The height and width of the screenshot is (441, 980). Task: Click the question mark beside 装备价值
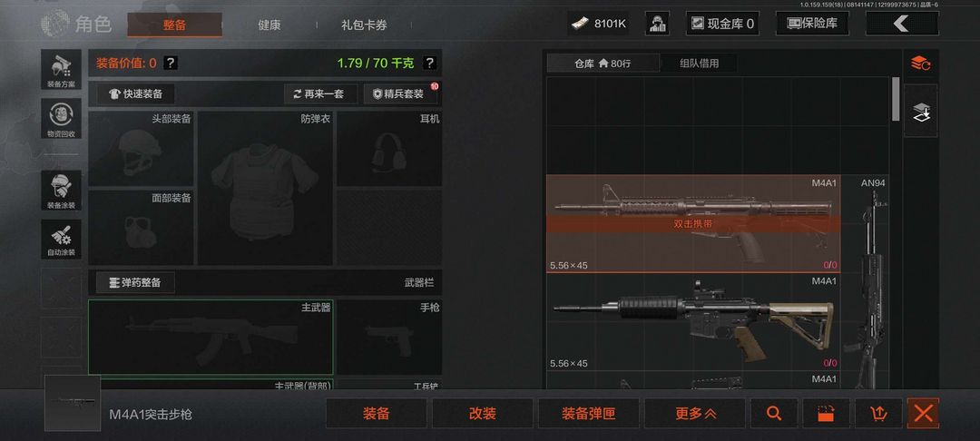pyautogui.click(x=171, y=63)
